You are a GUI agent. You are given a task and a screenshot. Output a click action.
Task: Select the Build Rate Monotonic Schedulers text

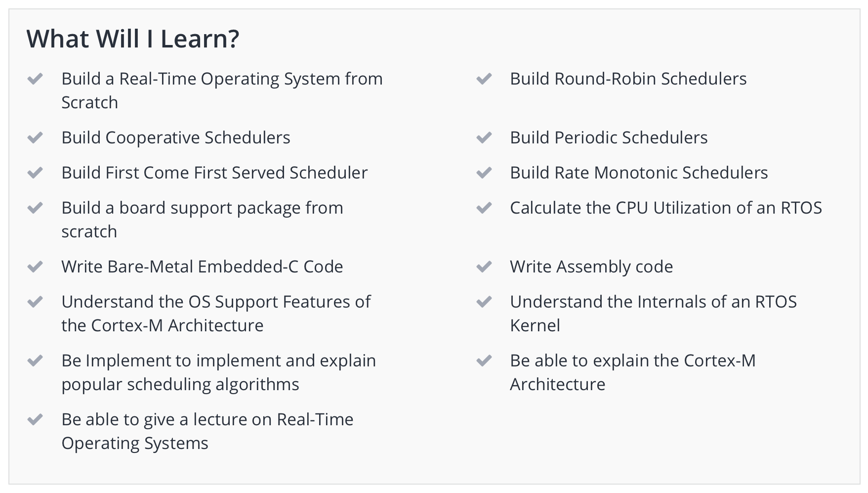coord(639,173)
